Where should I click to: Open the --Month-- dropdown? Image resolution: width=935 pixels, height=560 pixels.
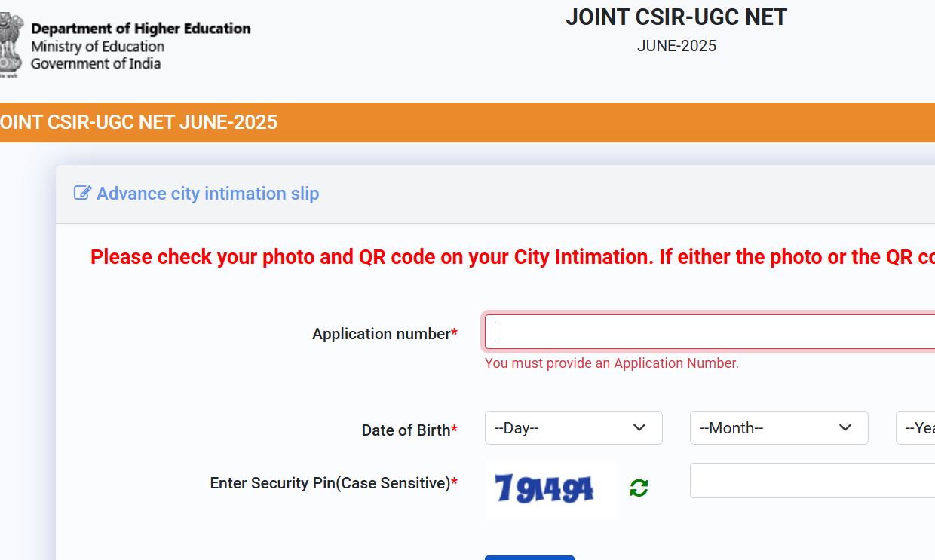coord(779,427)
